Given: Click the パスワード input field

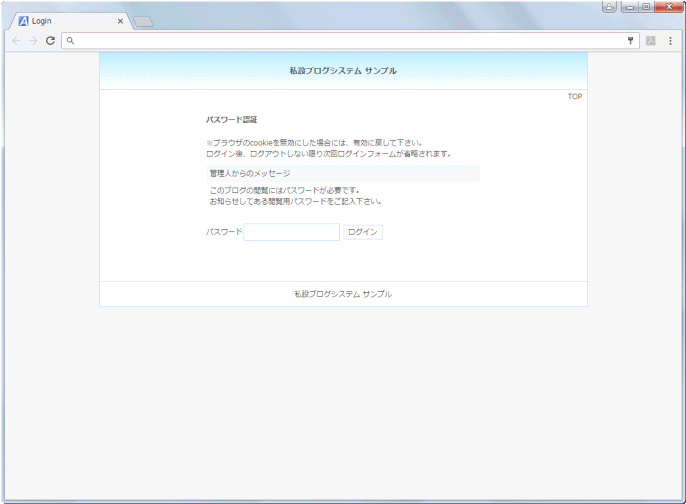Looking at the screenshot, I should tap(291, 232).
